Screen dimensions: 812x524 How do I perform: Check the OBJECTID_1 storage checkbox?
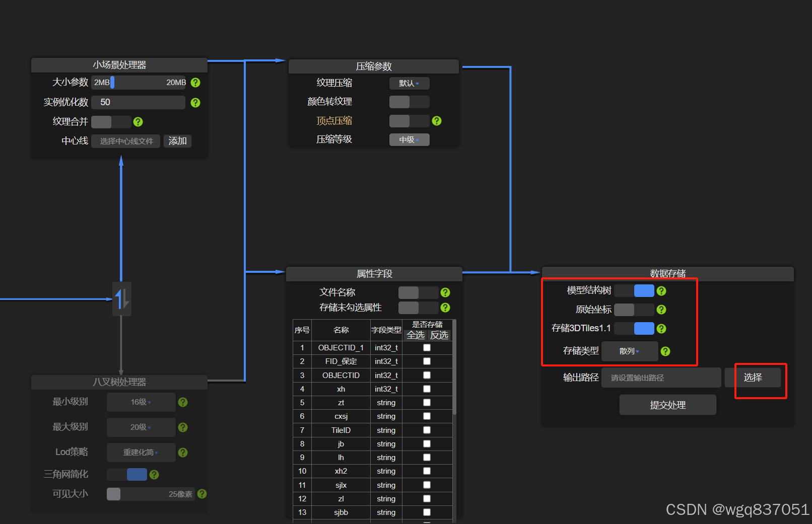(427, 347)
